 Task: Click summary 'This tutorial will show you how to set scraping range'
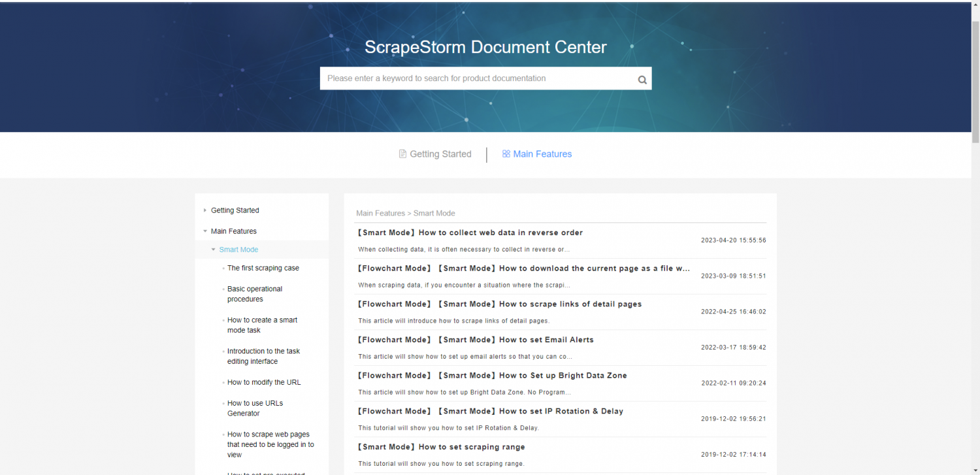441,464
